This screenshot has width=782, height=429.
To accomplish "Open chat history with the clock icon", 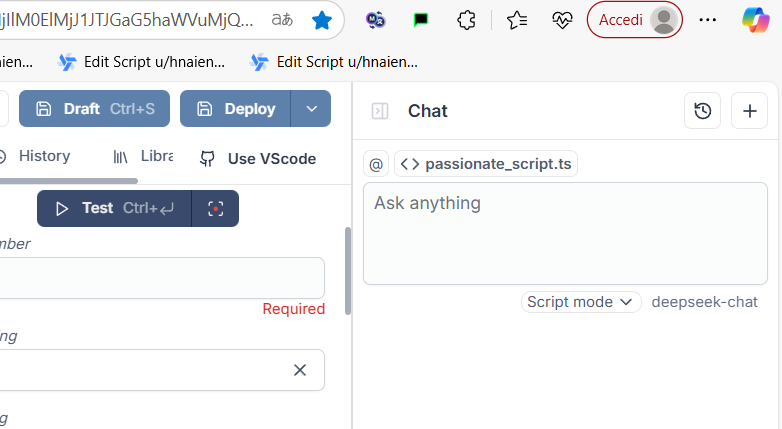I will (x=702, y=111).
